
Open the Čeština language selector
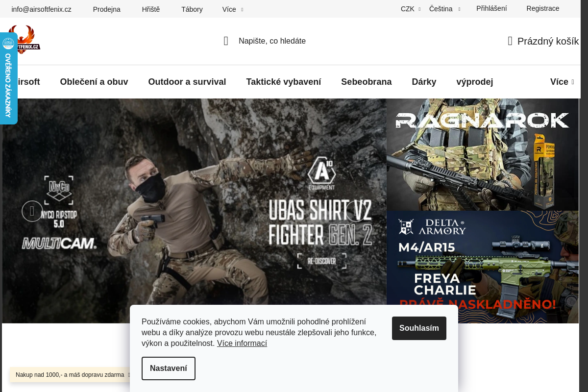pyautogui.click(x=444, y=9)
